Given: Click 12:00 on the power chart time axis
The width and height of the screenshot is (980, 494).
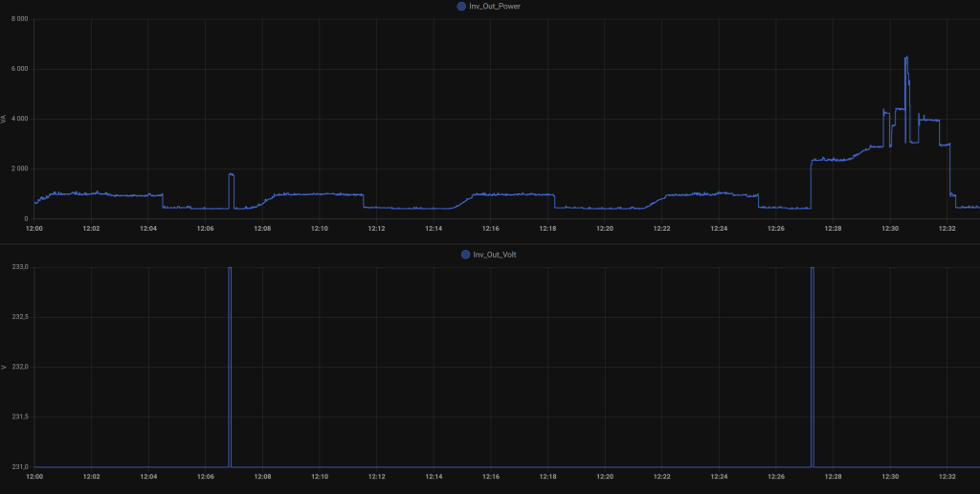Looking at the screenshot, I should [34, 229].
